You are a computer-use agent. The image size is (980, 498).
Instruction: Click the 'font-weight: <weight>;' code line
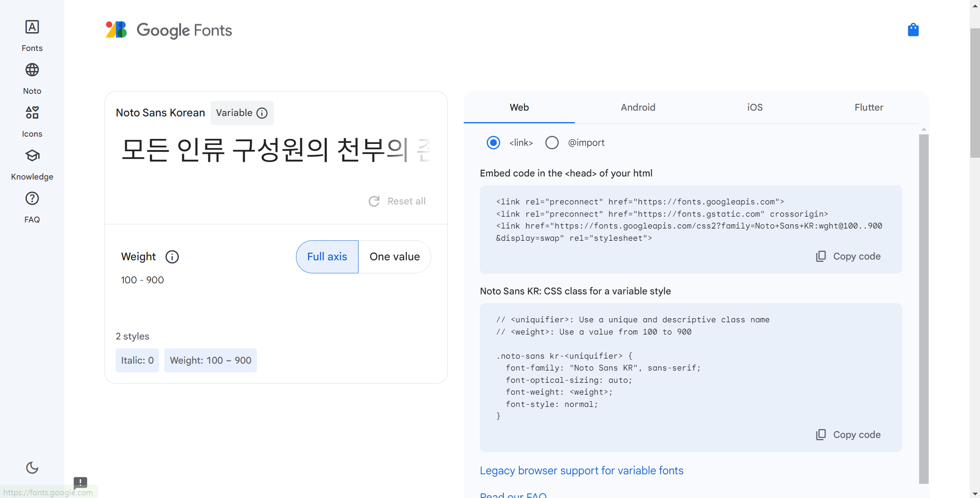tap(559, 392)
